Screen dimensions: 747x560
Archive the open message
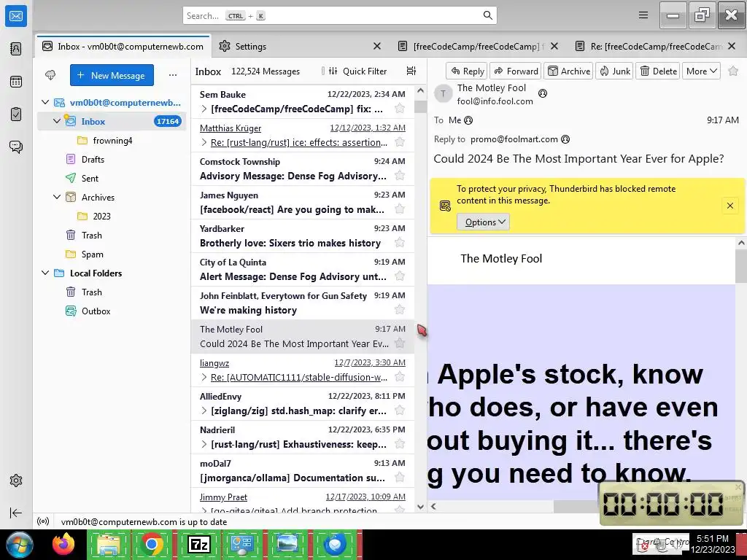pos(568,71)
